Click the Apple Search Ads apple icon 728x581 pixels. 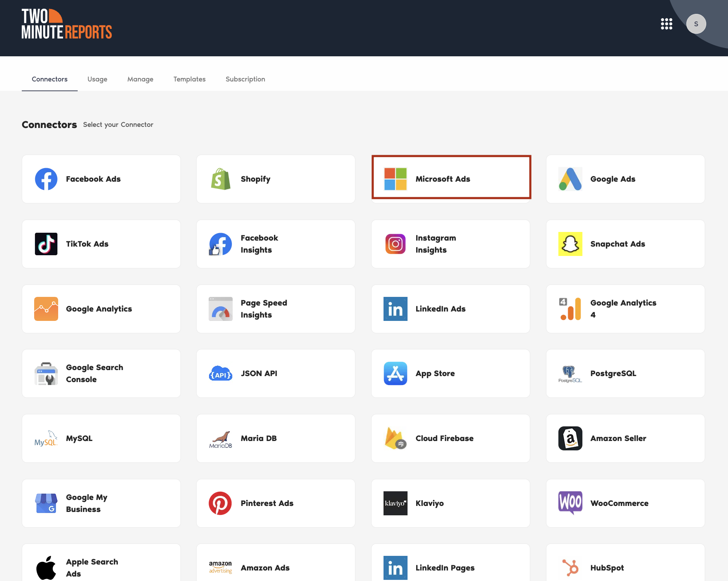click(x=46, y=568)
